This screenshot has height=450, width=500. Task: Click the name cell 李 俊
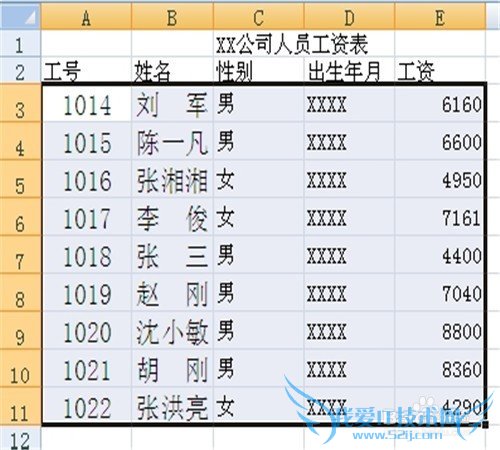(x=172, y=217)
